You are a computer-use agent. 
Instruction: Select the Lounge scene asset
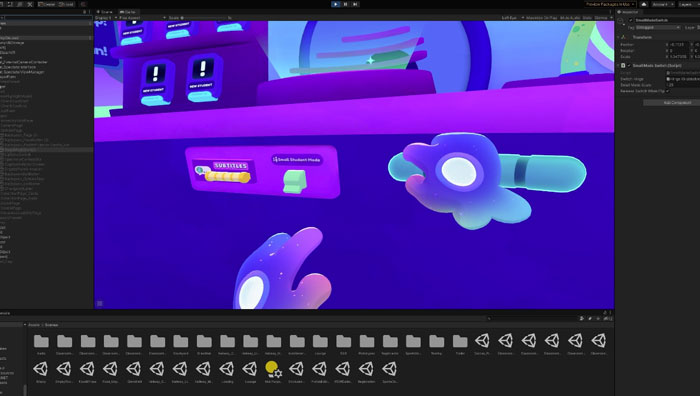pos(250,370)
